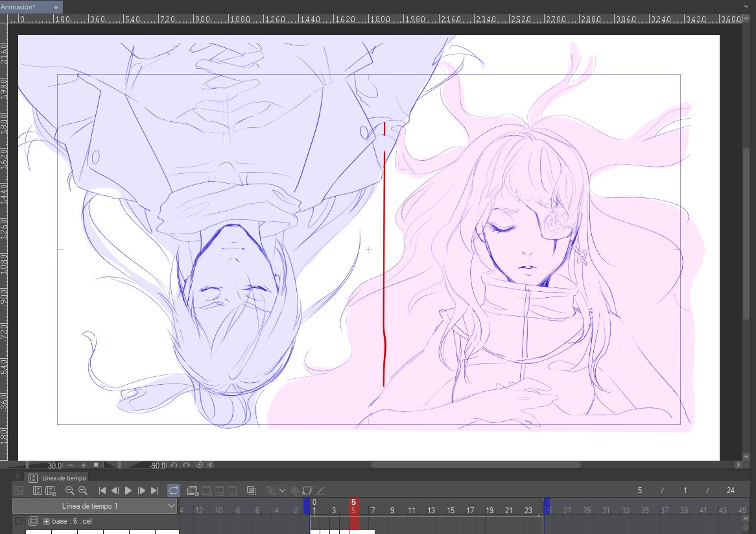Click animation folder icon of base track
Screen dimensions: 756x534
(34, 521)
